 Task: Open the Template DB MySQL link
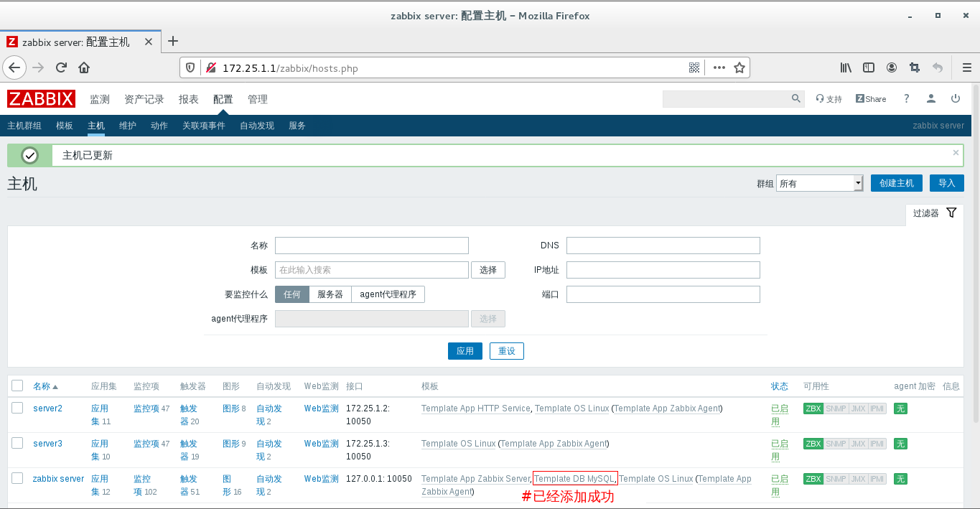tap(575, 479)
